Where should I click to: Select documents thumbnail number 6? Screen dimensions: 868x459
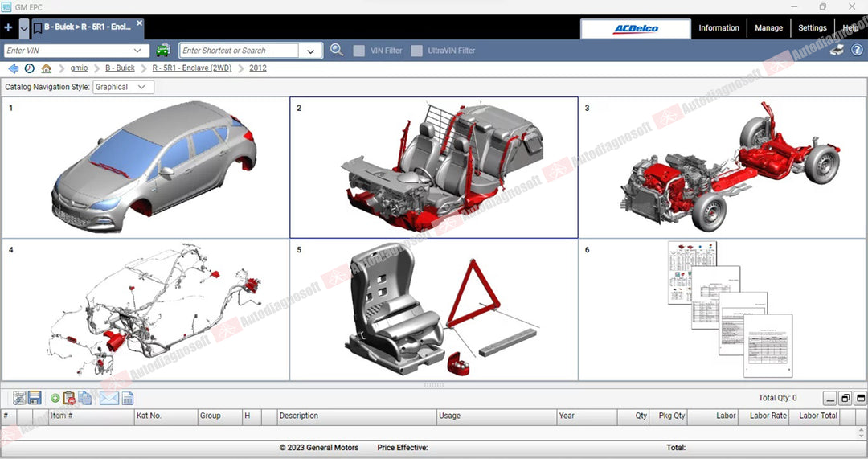point(722,309)
